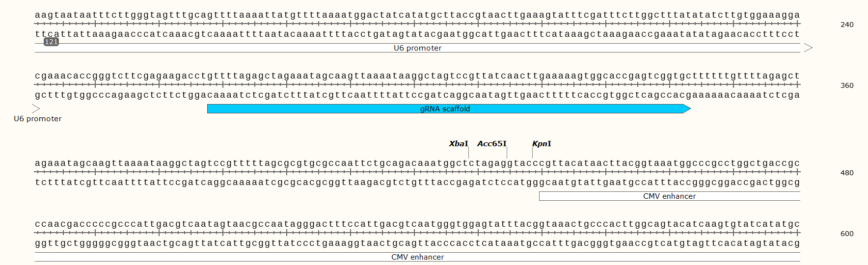Click the 600 line position number

tap(847, 234)
